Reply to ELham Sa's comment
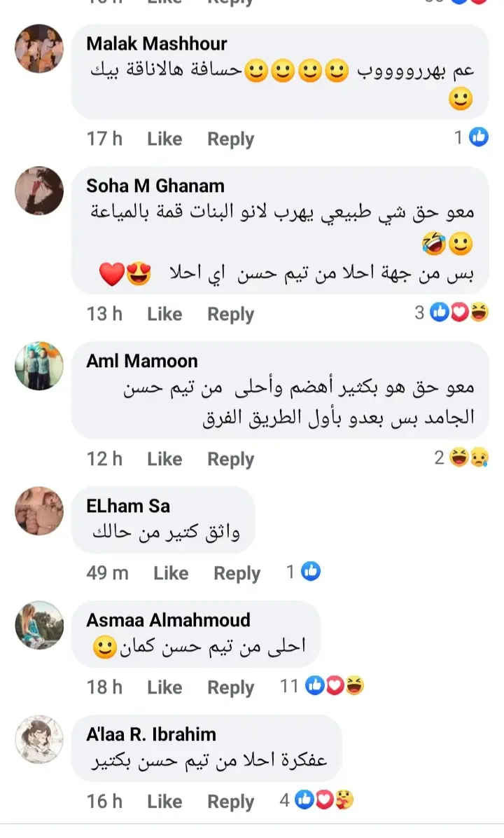The width and height of the screenshot is (504, 838). point(237,573)
